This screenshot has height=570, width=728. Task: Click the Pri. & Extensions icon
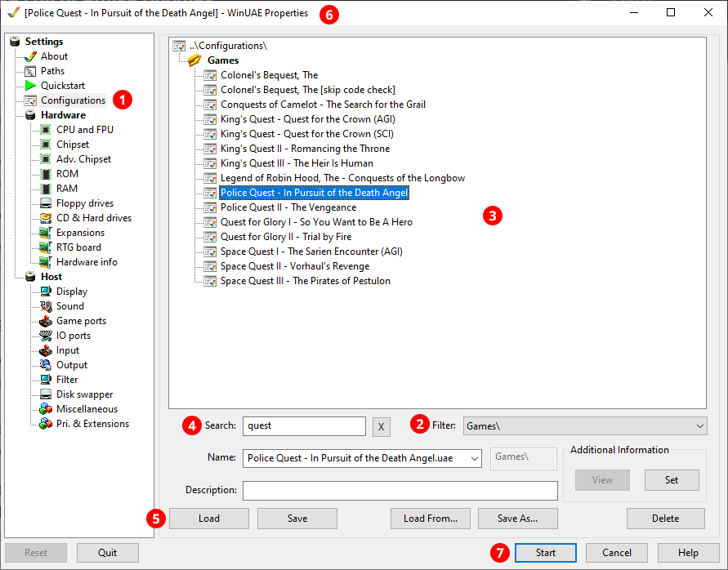click(46, 424)
